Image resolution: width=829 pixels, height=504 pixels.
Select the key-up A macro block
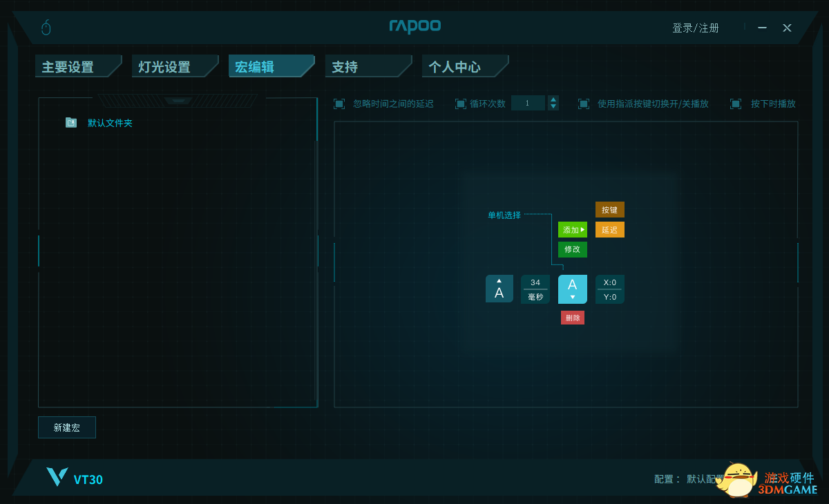click(499, 289)
